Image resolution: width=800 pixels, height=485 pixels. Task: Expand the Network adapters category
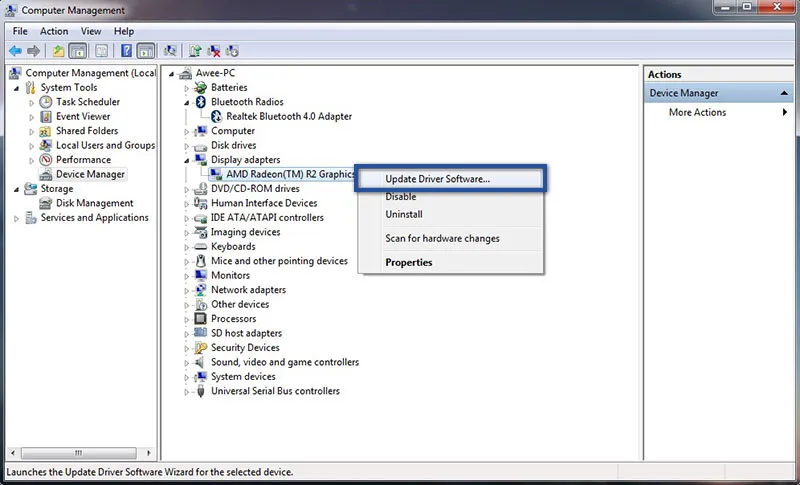tap(187, 290)
